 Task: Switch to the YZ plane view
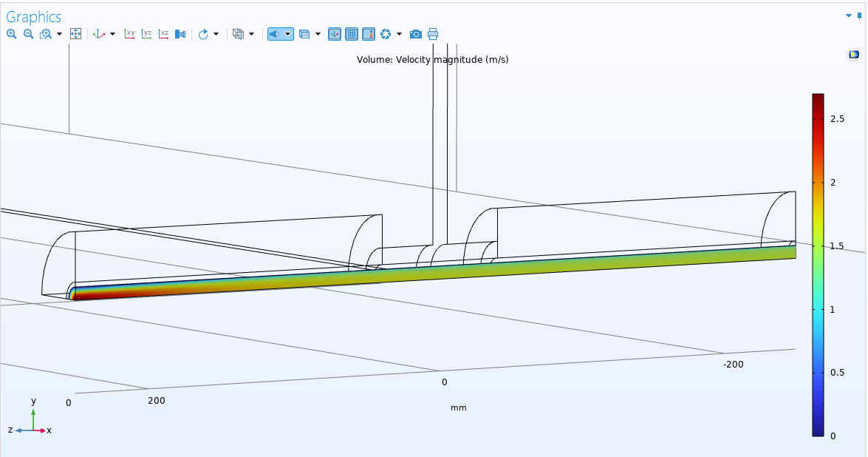click(x=147, y=34)
